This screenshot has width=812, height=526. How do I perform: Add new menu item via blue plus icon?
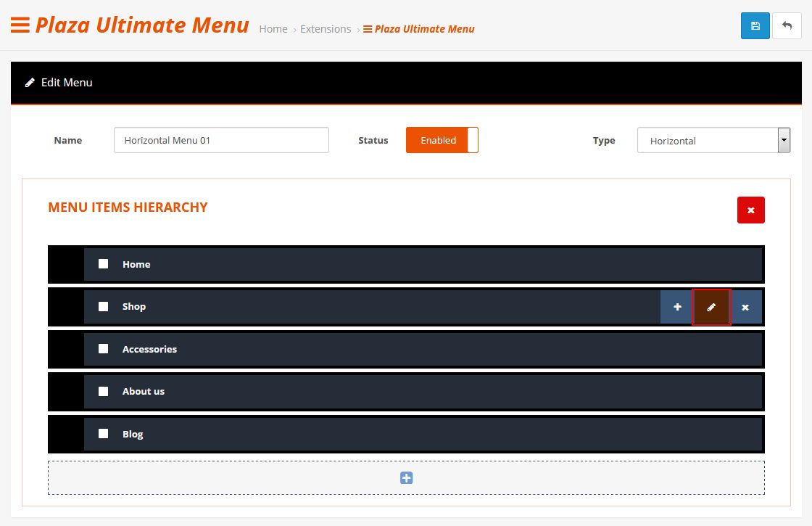coord(407,478)
